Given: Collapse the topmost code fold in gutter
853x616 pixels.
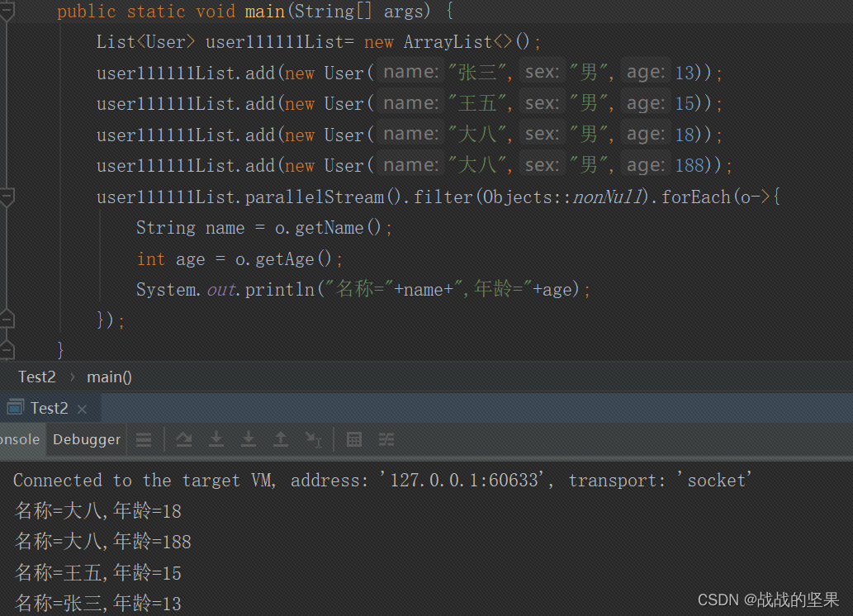Looking at the screenshot, I should point(7,10).
